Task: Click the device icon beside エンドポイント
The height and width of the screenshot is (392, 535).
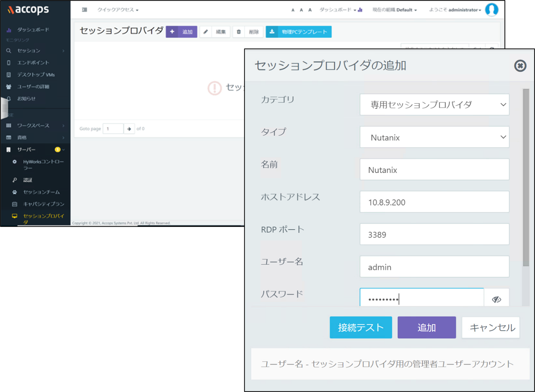Action: 9,63
